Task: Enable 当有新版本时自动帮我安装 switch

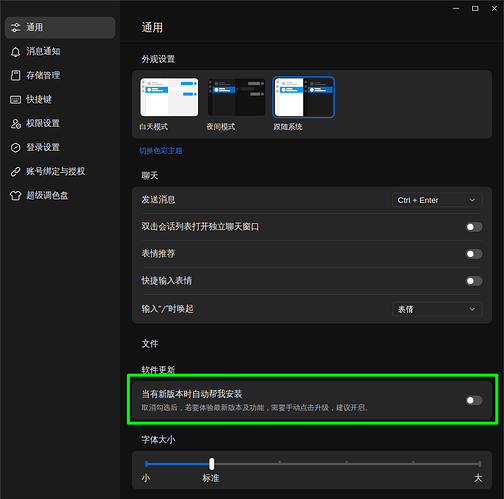Action: coord(474,400)
